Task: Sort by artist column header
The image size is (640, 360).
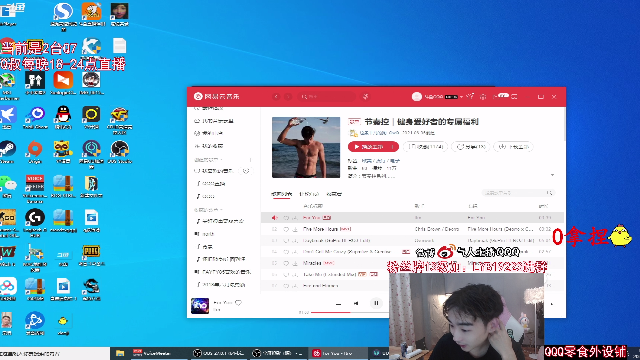Action: tap(419, 206)
